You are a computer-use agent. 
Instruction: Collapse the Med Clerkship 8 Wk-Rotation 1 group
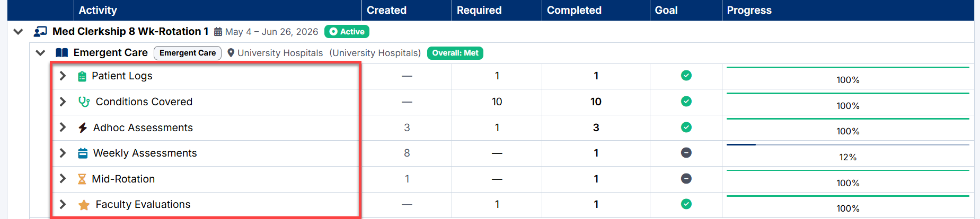click(x=18, y=32)
